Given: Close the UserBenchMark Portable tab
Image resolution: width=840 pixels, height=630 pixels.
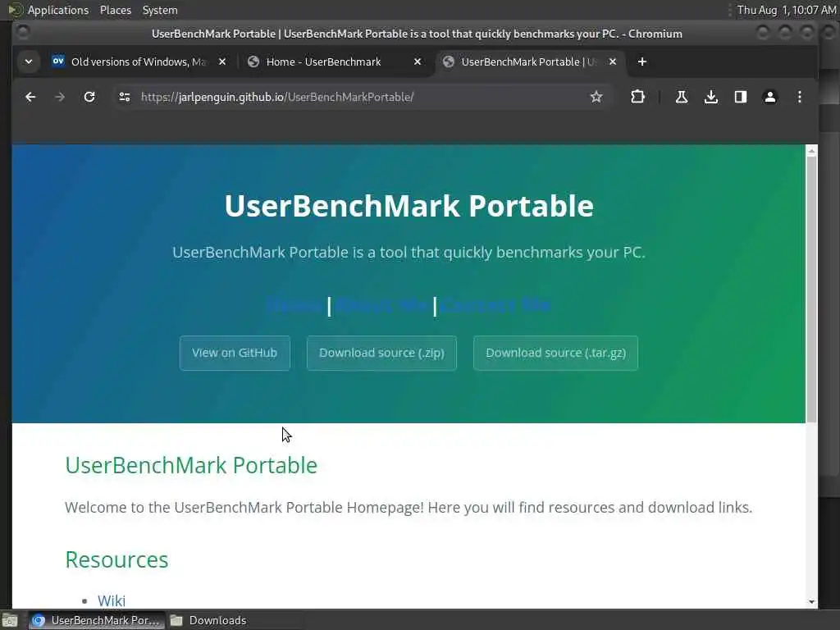Looking at the screenshot, I should pos(612,62).
